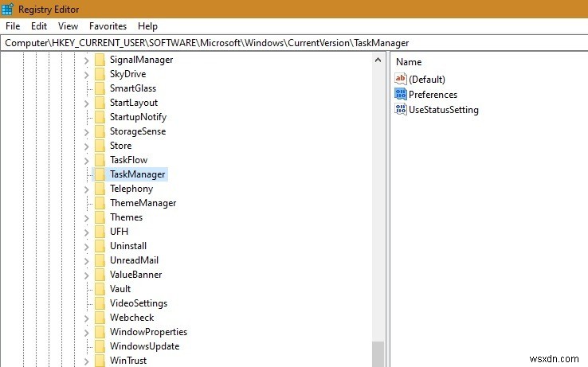The width and height of the screenshot is (588, 367).
Task: Expand the UFH key
Action: [x=86, y=232]
